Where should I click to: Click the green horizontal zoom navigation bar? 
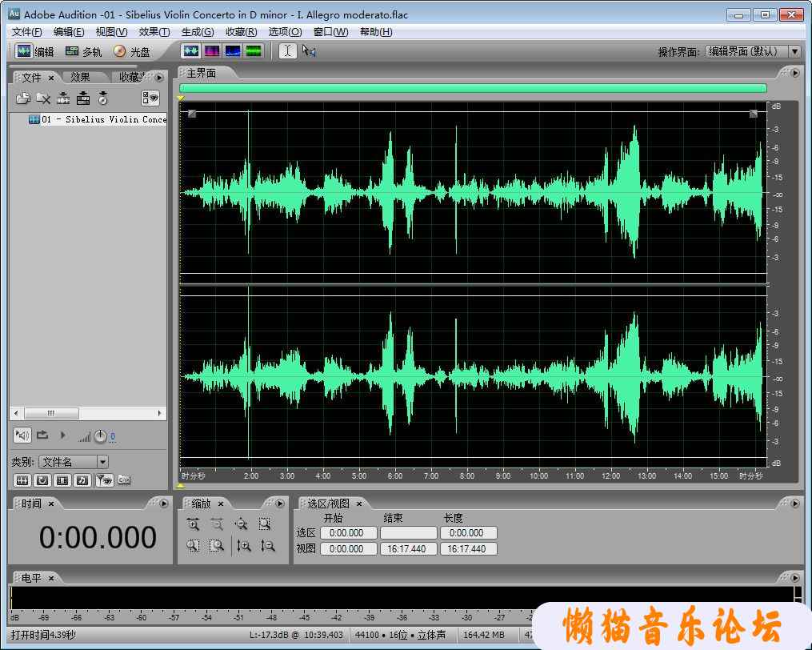tap(473, 88)
